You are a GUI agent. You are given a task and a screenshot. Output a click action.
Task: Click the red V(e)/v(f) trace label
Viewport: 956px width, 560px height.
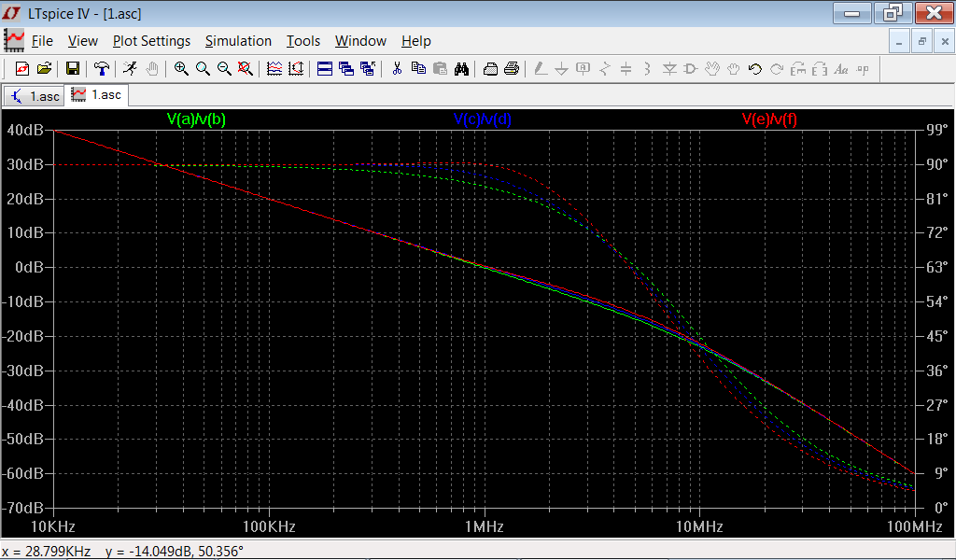(769, 119)
